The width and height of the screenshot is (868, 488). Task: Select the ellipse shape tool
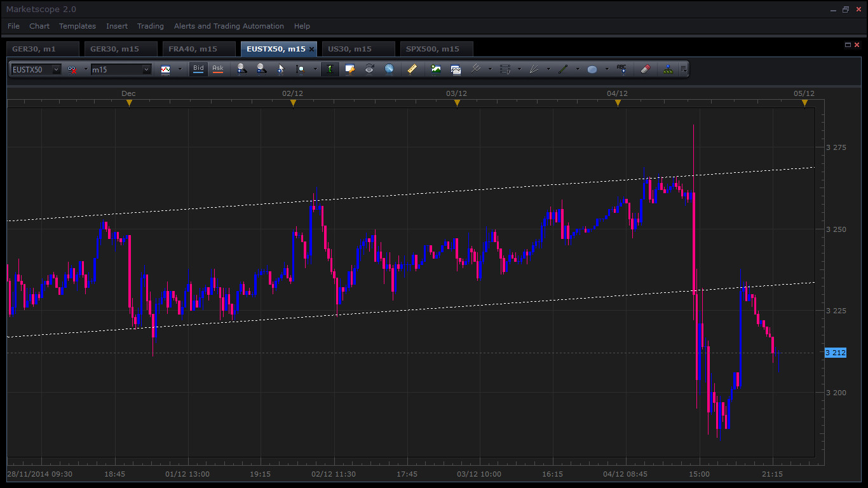[592, 69]
